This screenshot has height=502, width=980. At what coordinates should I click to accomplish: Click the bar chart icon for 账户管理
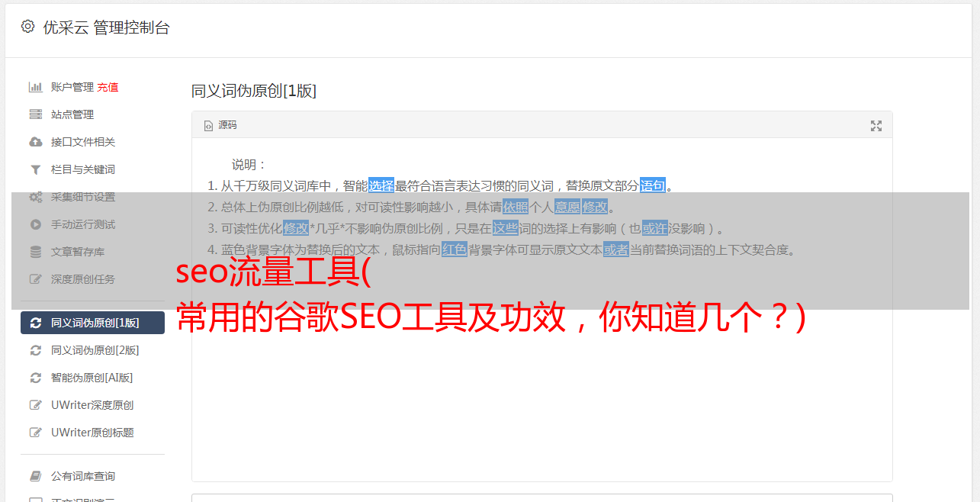click(x=35, y=87)
